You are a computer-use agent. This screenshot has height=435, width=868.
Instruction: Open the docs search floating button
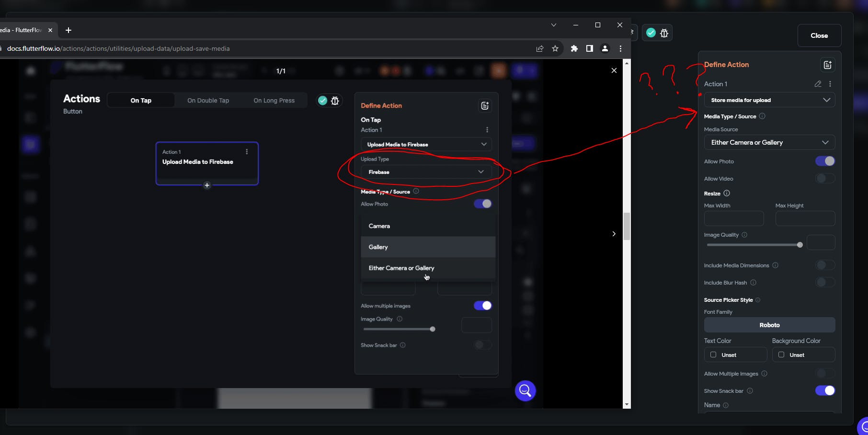click(525, 391)
